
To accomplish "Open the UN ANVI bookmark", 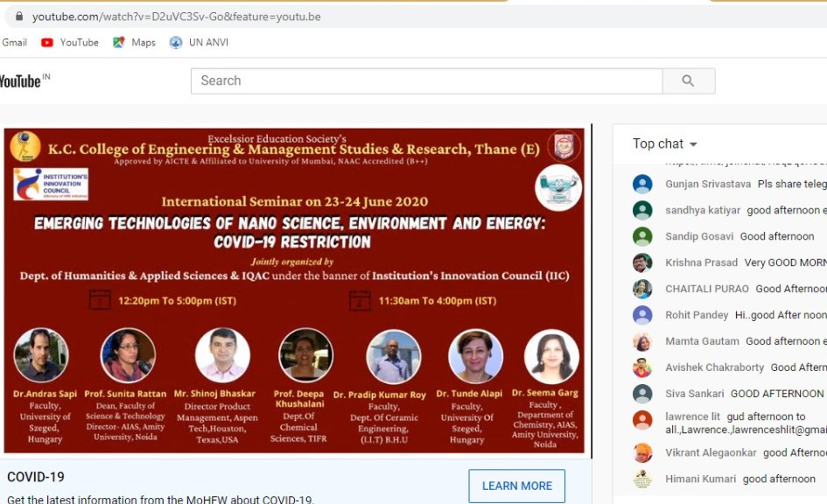I will point(199,42).
